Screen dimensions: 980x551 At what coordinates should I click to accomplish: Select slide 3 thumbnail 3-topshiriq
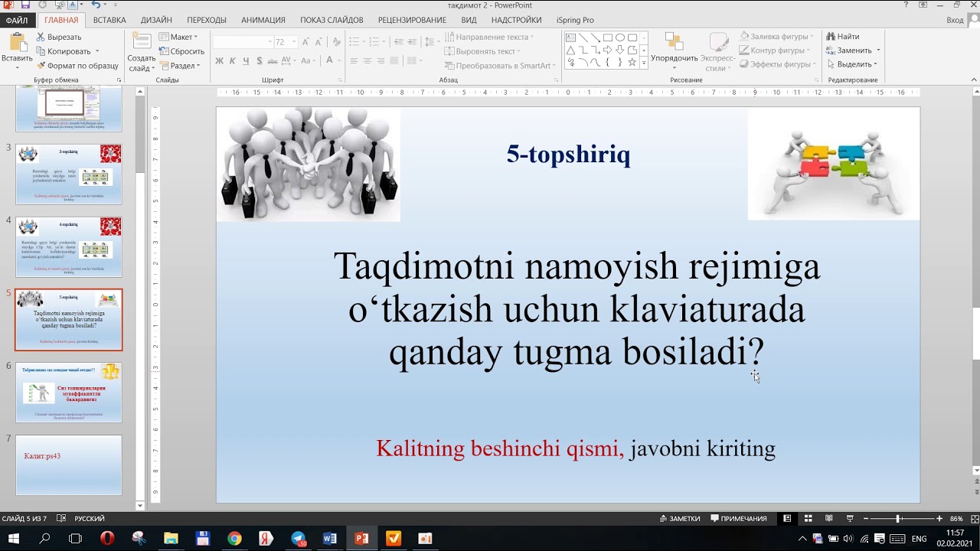click(x=69, y=174)
